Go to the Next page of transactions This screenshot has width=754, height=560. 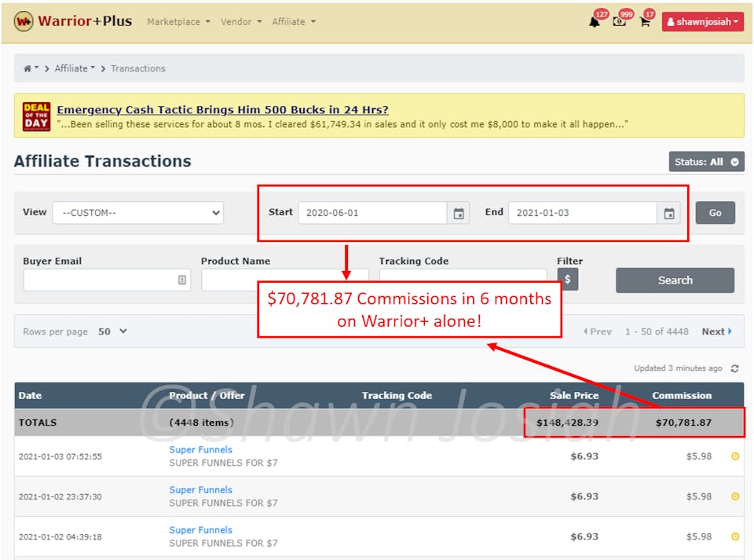716,331
